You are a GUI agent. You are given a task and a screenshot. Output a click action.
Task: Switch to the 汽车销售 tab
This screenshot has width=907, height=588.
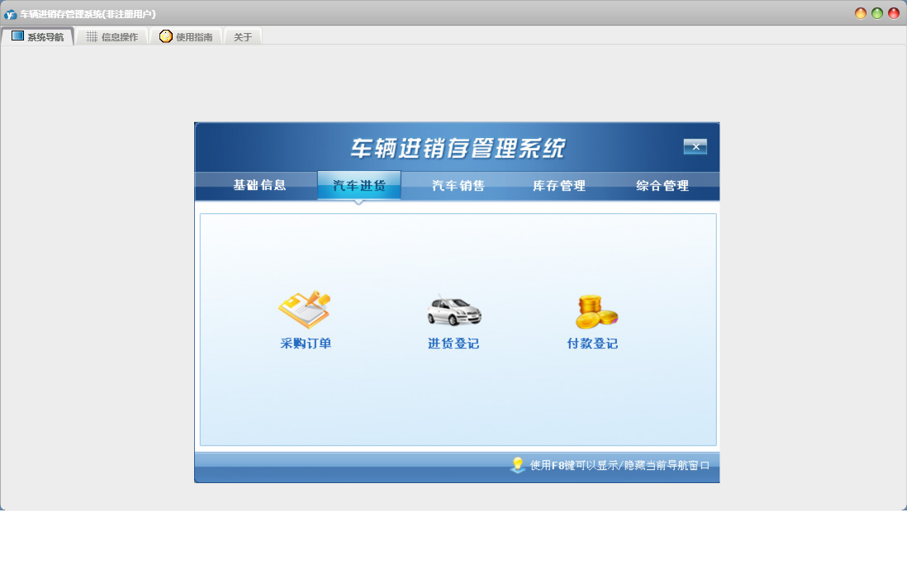[458, 186]
